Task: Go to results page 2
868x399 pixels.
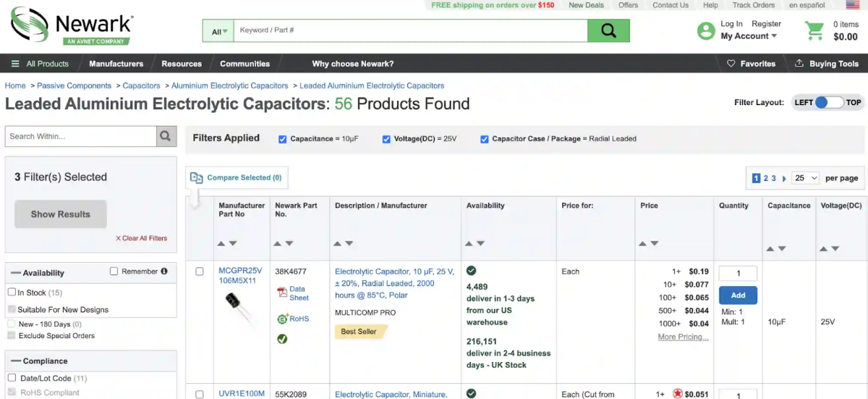Action: 766,178
